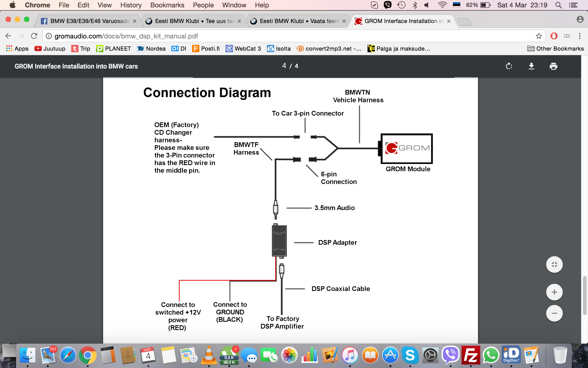Open VLC from the Dock
This screenshot has height=368, width=588.
click(209, 355)
